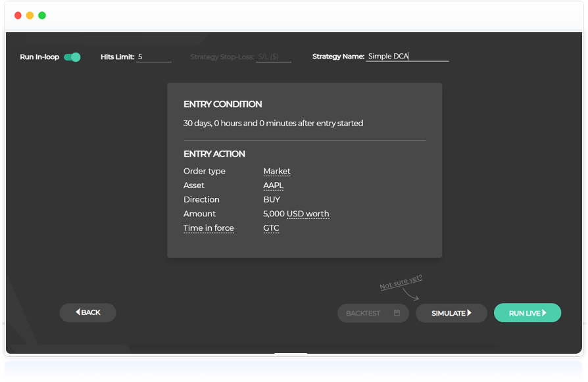Image resolution: width=588 pixels, height=382 pixels.
Task: Click the 30 days entry condition text
Action: point(273,123)
